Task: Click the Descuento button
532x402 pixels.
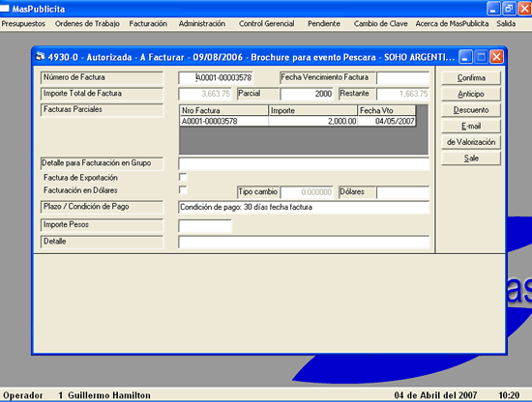Action: 471,110
